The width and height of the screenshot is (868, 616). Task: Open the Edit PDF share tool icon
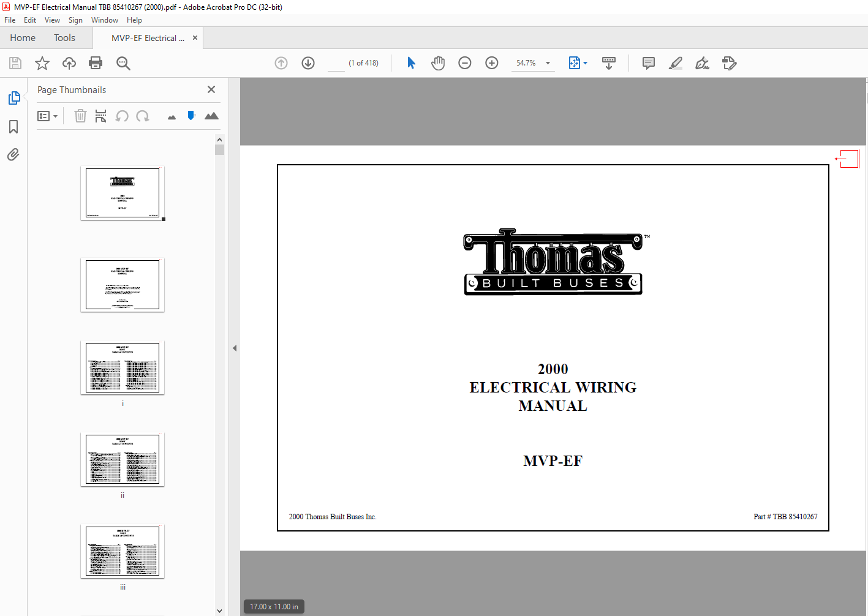[x=729, y=63]
